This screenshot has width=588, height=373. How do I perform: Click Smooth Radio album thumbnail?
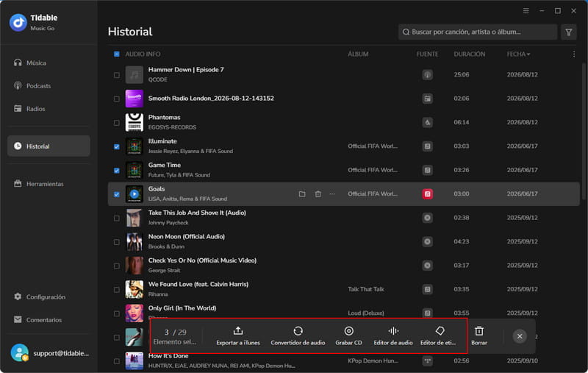point(135,99)
